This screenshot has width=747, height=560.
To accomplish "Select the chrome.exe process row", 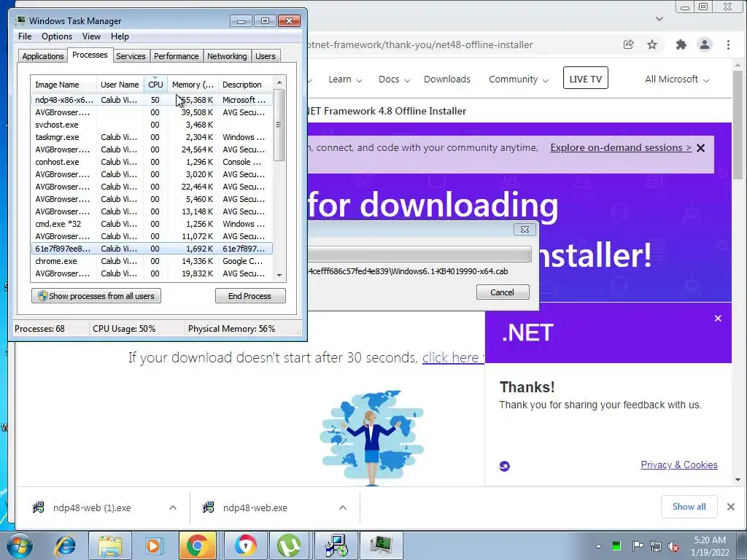I will [x=152, y=262].
